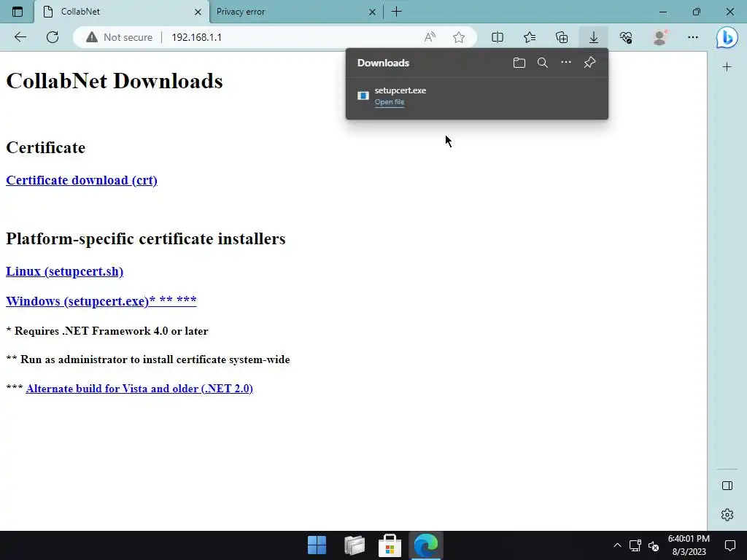This screenshot has width=747, height=560.
Task: Refresh the current page
Action: point(53,37)
